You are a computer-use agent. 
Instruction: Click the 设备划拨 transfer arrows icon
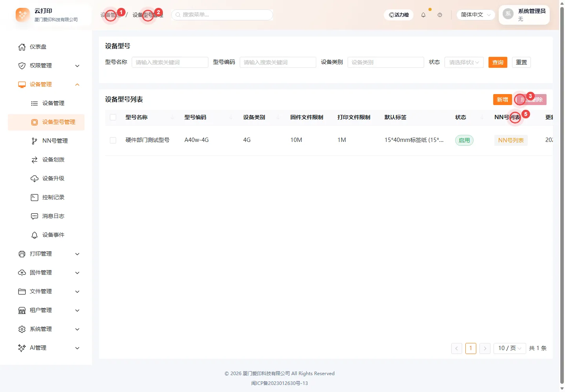click(x=35, y=160)
